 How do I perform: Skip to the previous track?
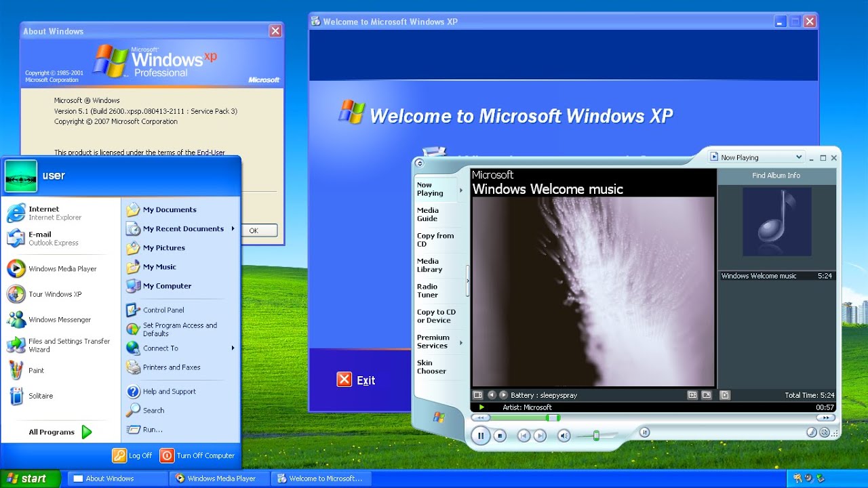[x=524, y=436]
